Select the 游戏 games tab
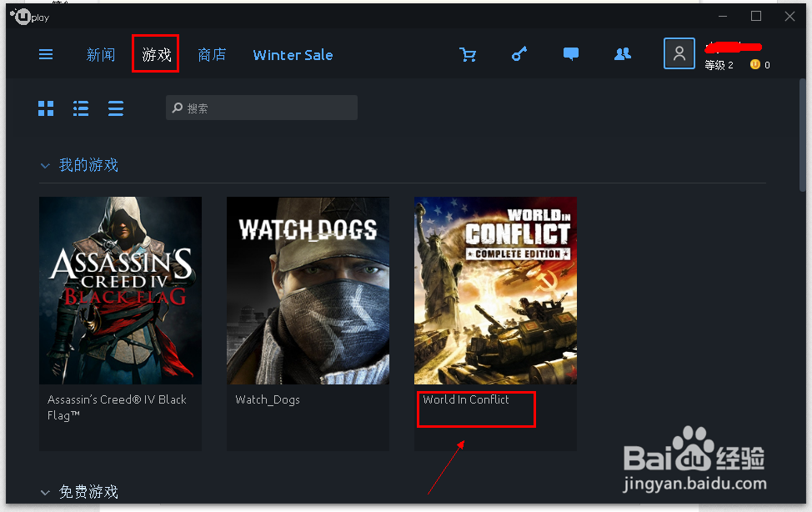The image size is (812, 512). [156, 54]
